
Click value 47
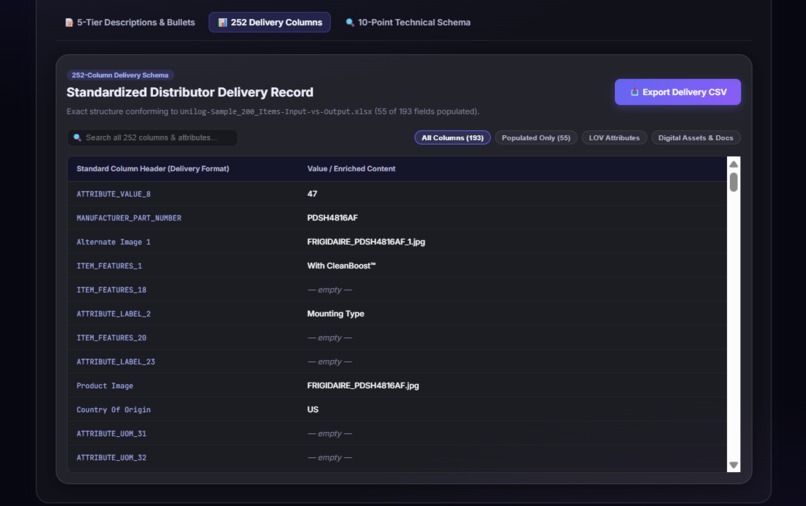pos(312,194)
